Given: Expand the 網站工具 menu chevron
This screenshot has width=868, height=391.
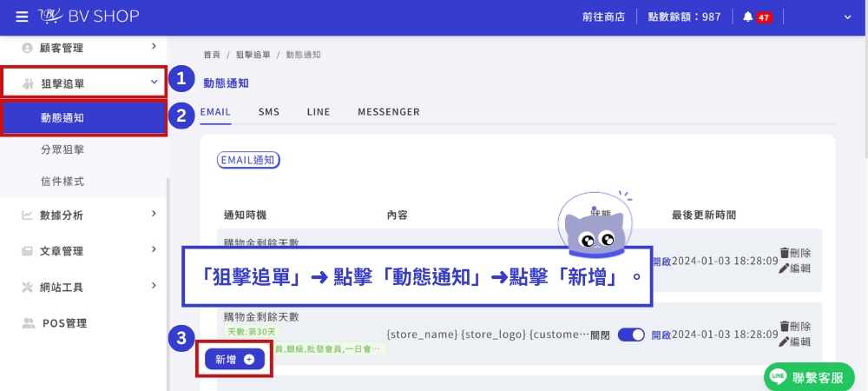Looking at the screenshot, I should click(154, 286).
